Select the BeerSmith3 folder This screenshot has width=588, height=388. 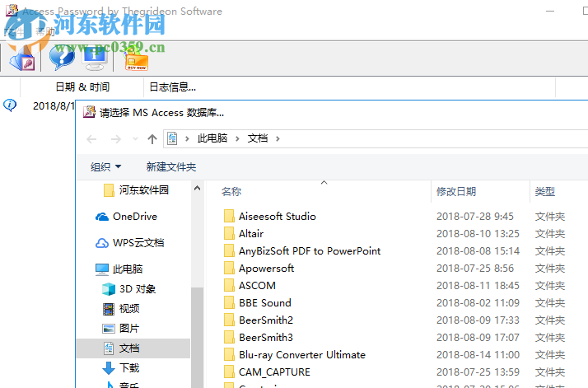266,338
